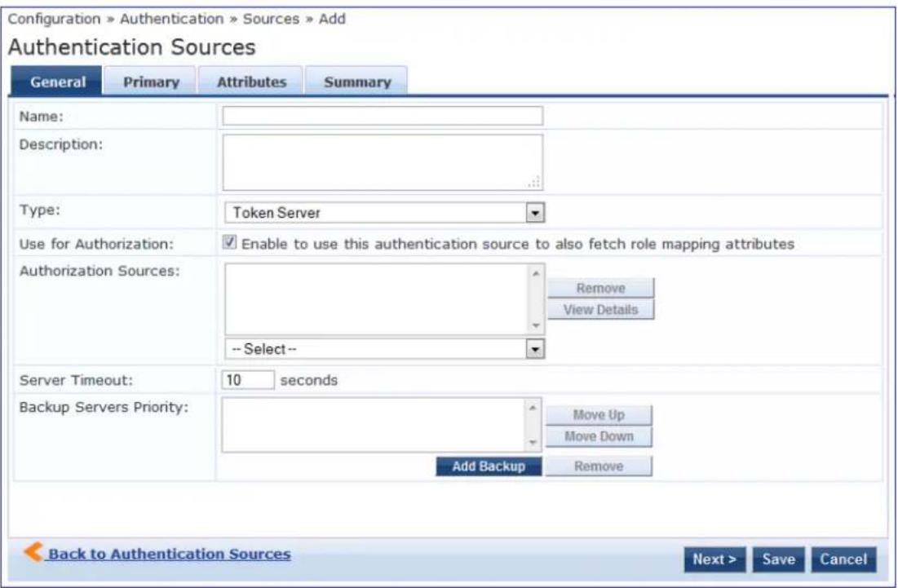Click Authentication in the breadcrumb
898x588 pixels.
pos(172,19)
